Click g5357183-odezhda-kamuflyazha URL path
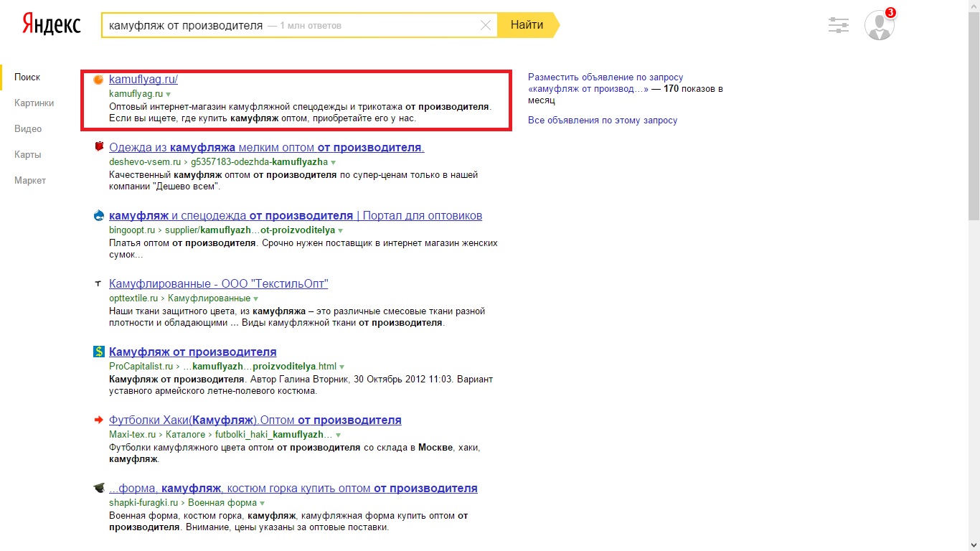 pos(259,162)
